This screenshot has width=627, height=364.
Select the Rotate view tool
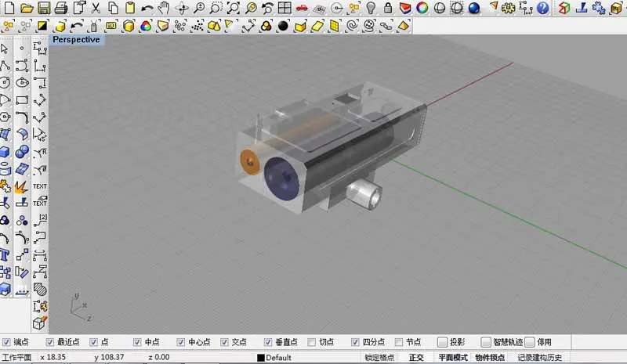click(182, 8)
